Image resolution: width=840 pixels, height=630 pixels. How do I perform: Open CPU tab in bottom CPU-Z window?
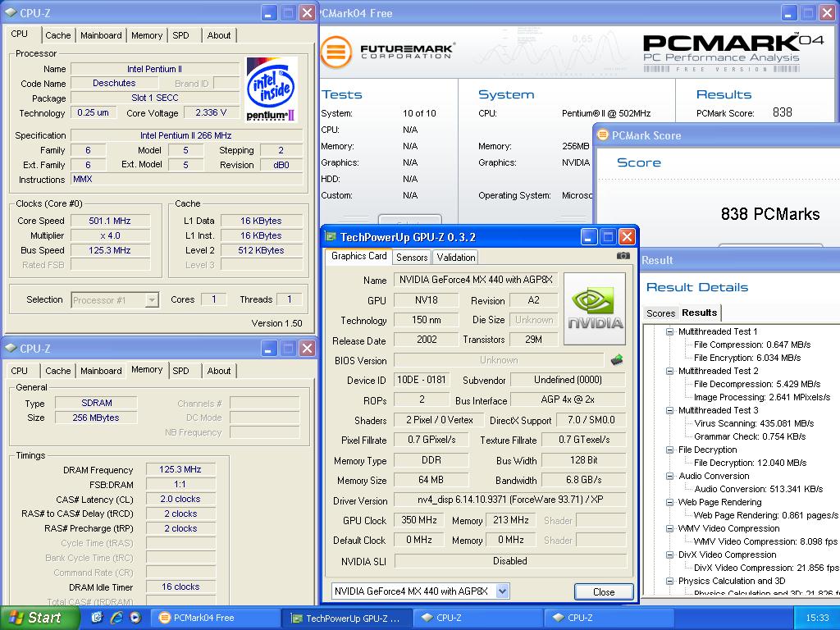tap(20, 371)
